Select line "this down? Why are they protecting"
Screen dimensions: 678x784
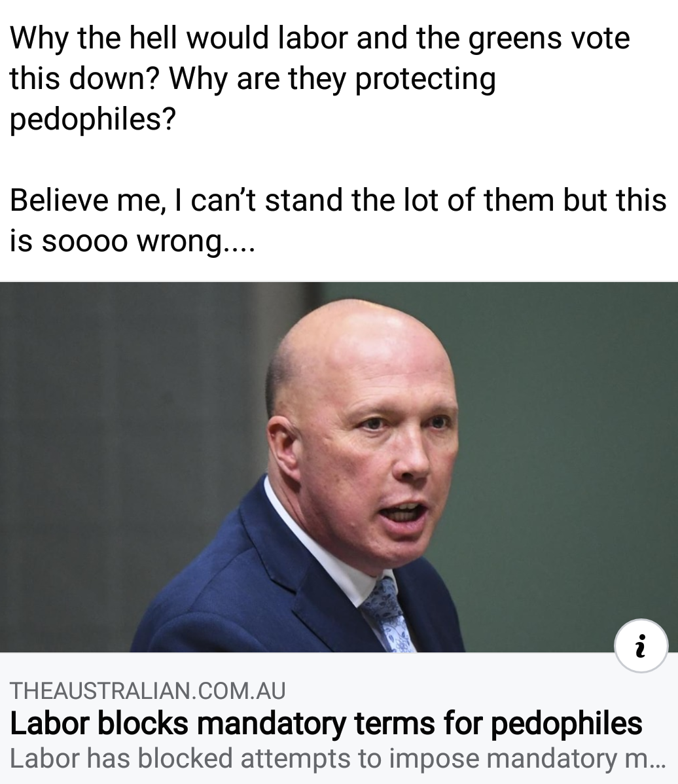coord(253,80)
